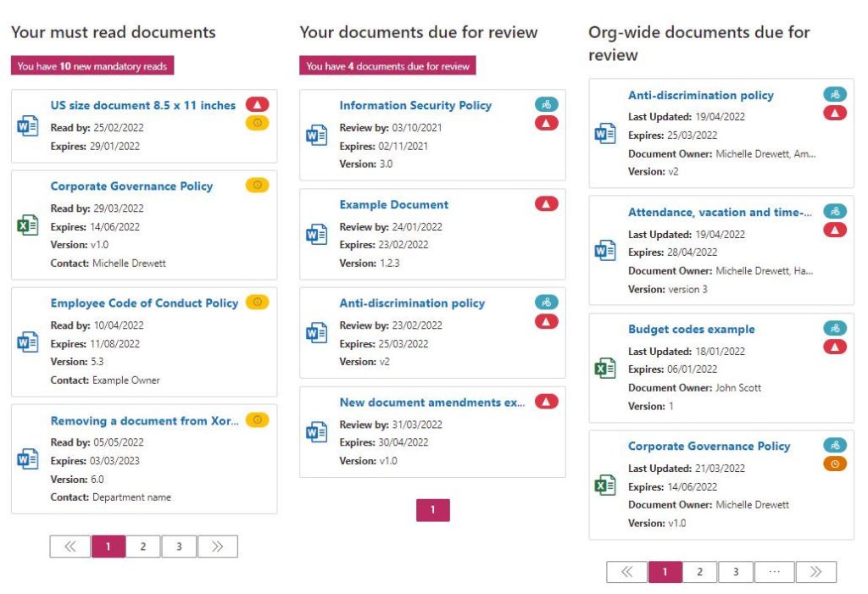Viewport: 868px width, 594px height.
Task: Jump to last page of must read documents
Action: point(217,547)
